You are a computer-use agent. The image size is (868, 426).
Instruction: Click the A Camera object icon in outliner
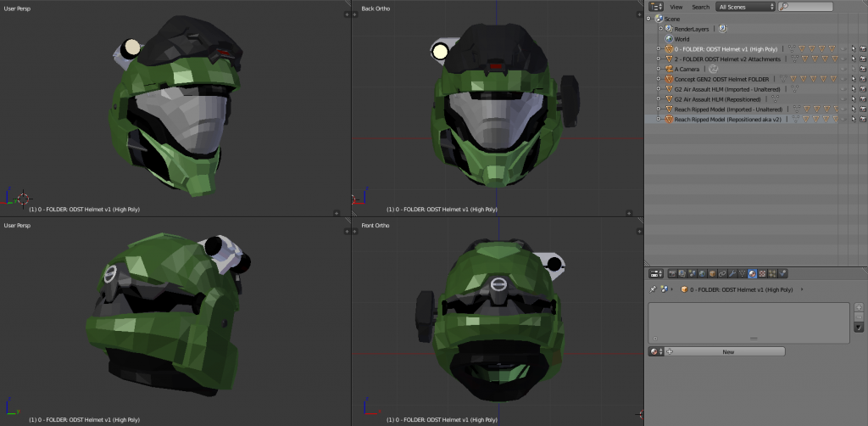point(670,69)
